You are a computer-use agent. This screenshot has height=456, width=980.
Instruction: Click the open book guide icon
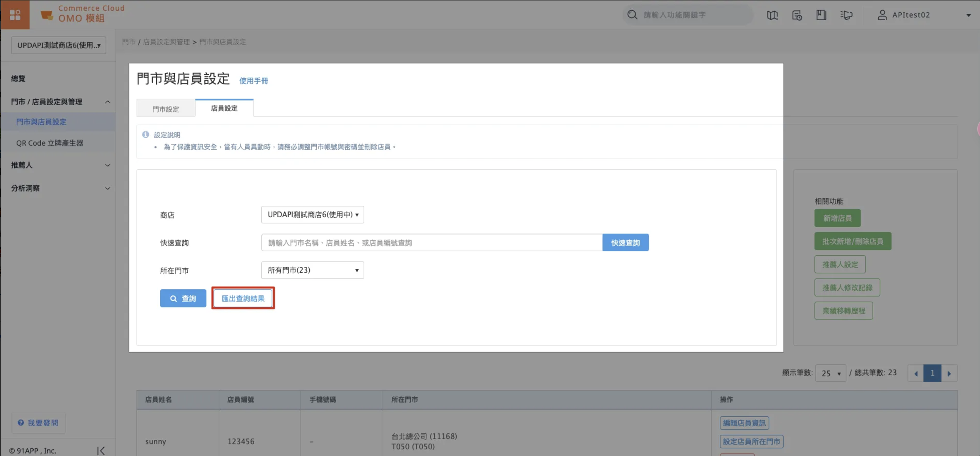(772, 15)
